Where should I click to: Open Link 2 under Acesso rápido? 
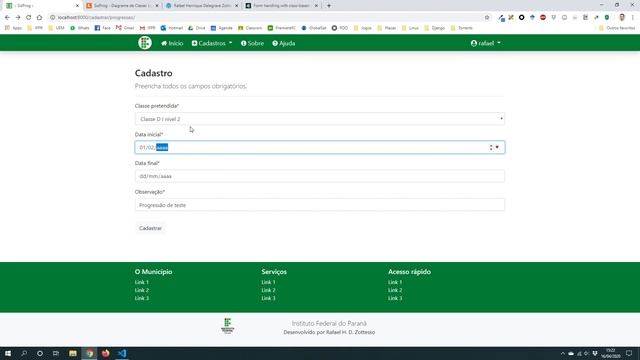[x=395, y=290]
